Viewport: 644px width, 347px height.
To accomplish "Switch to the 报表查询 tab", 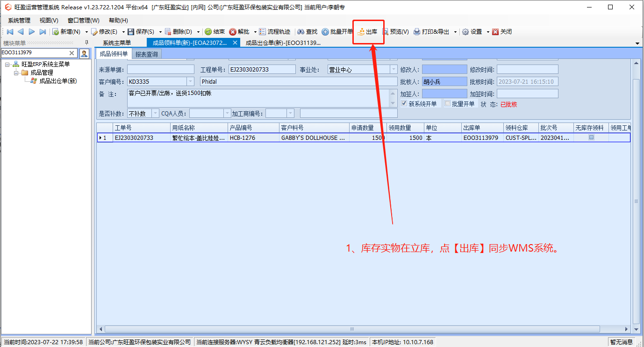I will coord(147,54).
